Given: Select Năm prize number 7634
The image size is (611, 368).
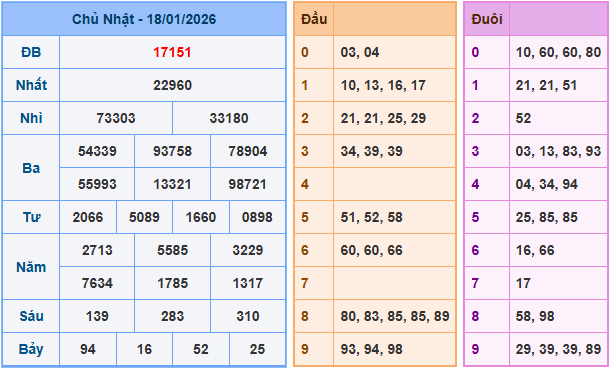Looking at the screenshot, I should pos(97,283).
